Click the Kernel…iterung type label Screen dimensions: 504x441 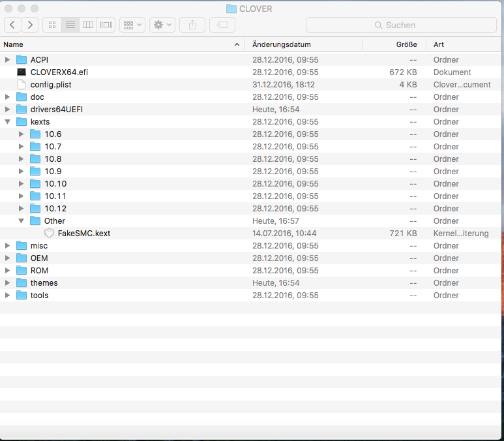[461, 233]
